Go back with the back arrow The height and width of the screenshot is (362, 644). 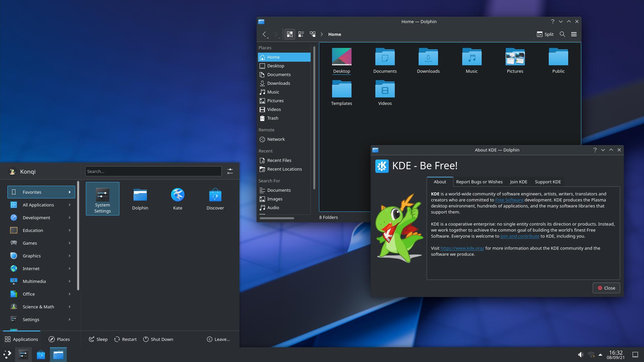click(264, 34)
